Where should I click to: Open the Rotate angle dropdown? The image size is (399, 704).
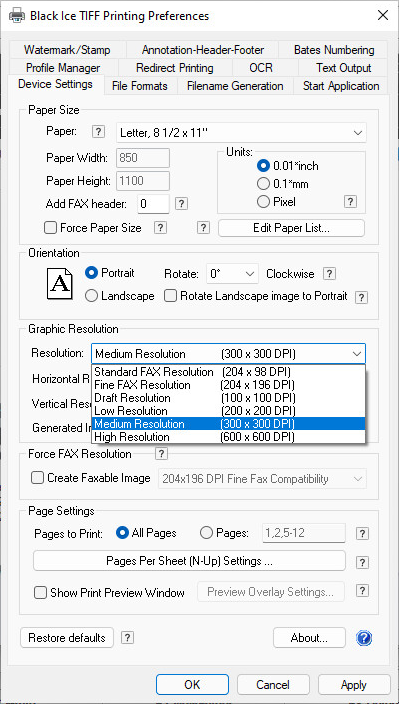232,274
